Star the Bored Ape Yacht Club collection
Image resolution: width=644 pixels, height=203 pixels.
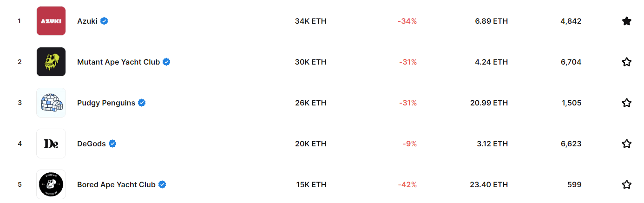(626, 184)
